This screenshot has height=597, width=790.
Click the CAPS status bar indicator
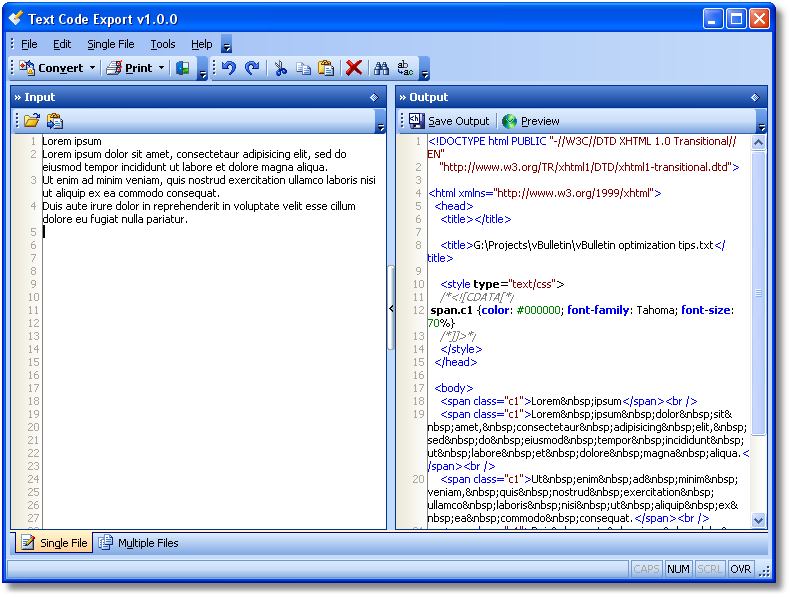646,569
